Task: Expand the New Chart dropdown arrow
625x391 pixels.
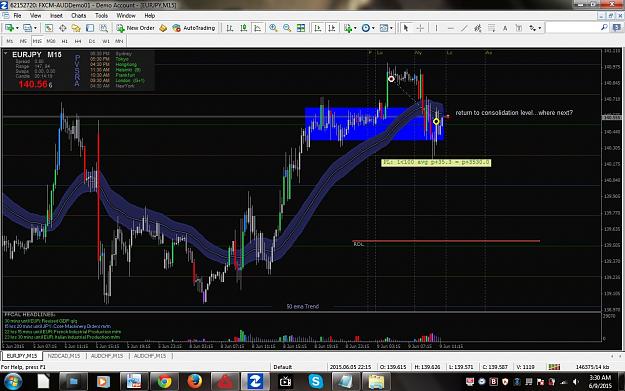Action: click(x=17, y=28)
